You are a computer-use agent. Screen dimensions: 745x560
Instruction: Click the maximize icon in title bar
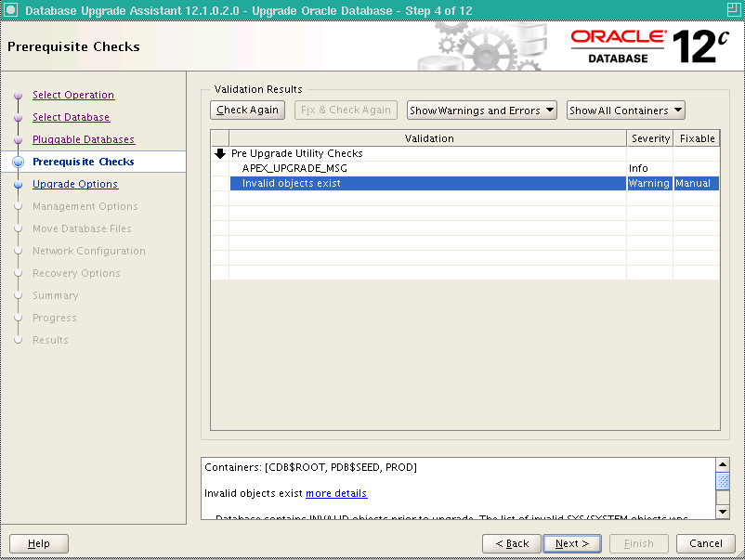[734, 9]
